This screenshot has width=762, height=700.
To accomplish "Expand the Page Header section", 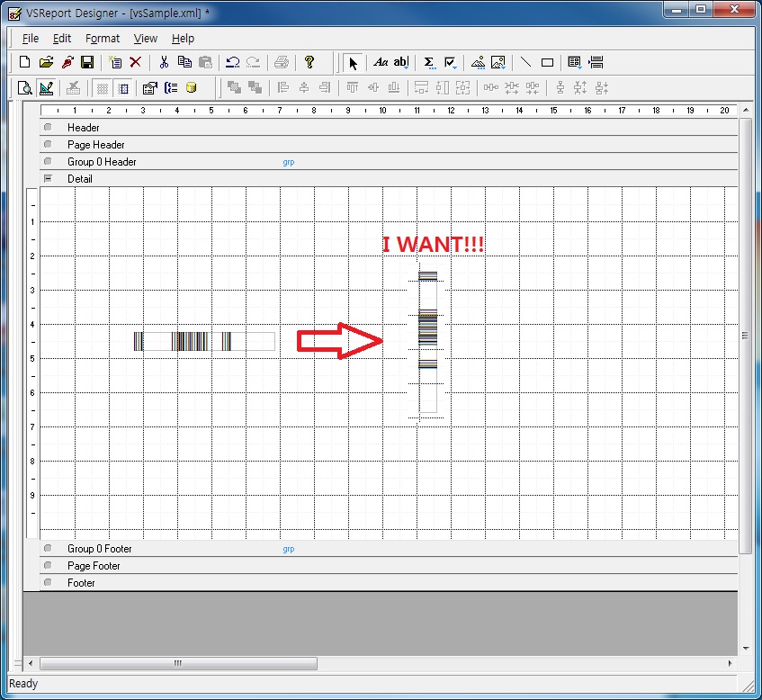I will point(48,144).
